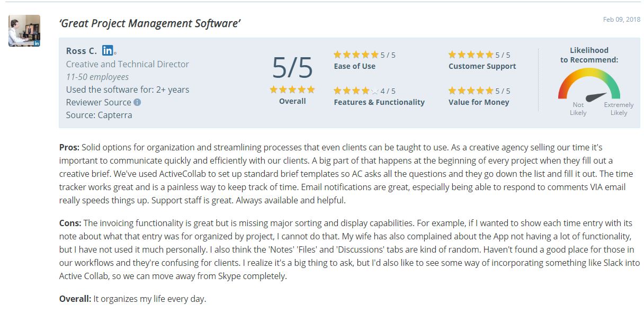
Task: Click the Feb 09, 2018 review date
Action: 621,20
